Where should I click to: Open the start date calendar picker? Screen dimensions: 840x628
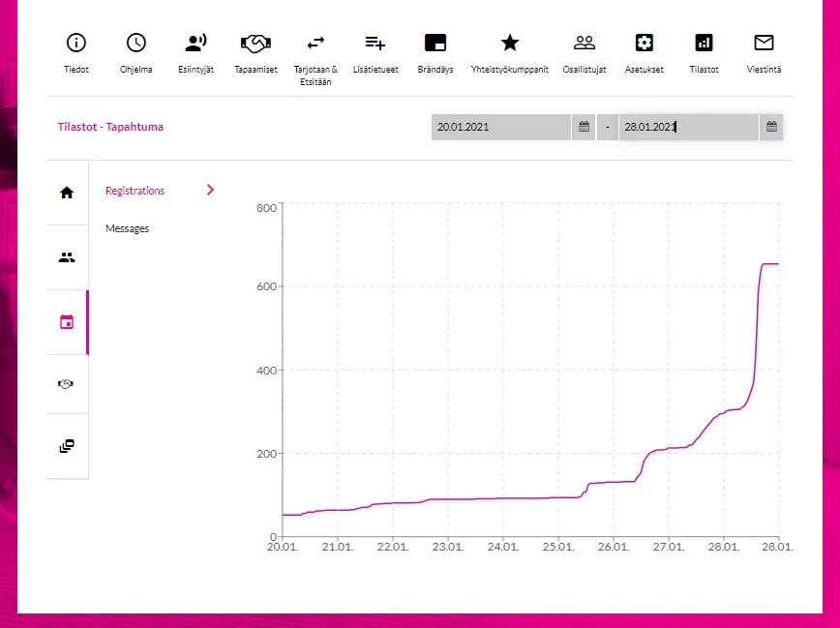(584, 127)
